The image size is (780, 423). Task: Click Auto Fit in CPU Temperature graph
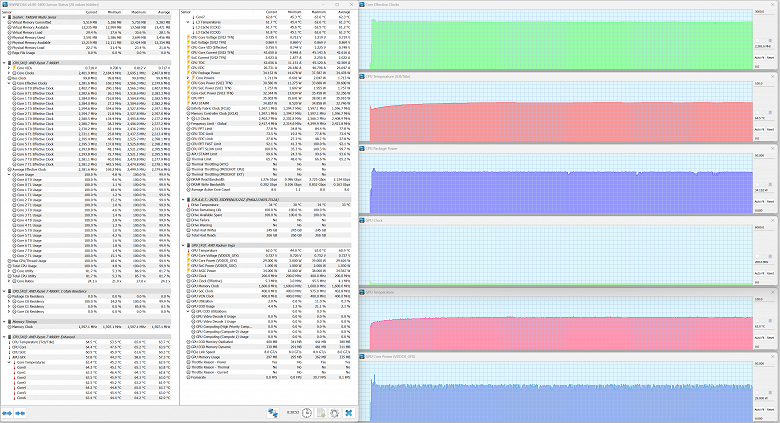click(x=759, y=129)
